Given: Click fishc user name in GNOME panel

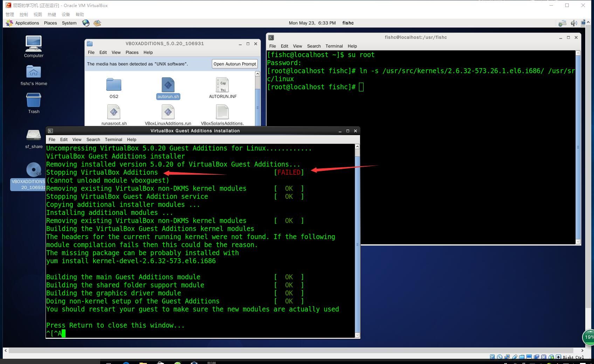Looking at the screenshot, I should point(348,23).
